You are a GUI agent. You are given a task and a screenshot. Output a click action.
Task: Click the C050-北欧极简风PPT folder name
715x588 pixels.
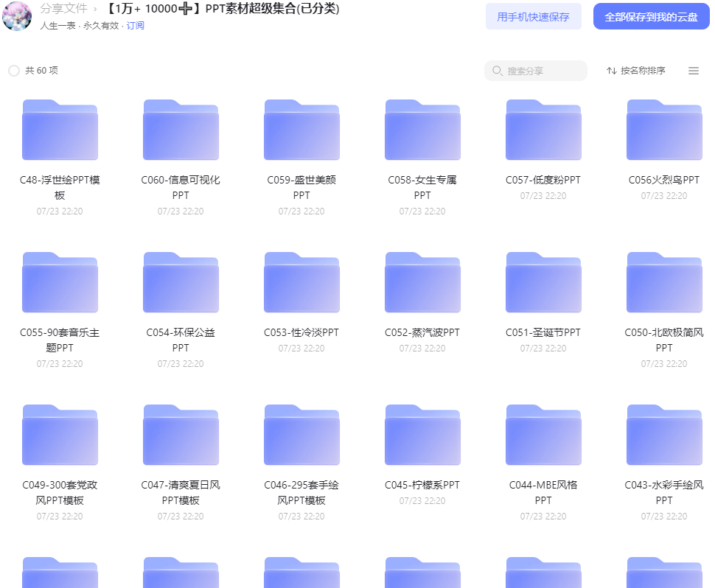point(664,340)
